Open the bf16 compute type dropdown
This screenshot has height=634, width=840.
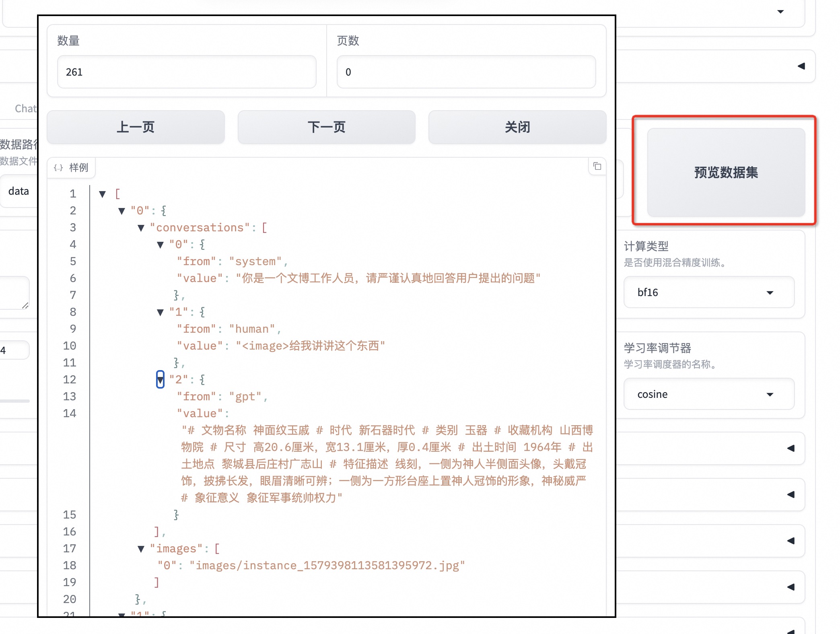[x=708, y=292]
